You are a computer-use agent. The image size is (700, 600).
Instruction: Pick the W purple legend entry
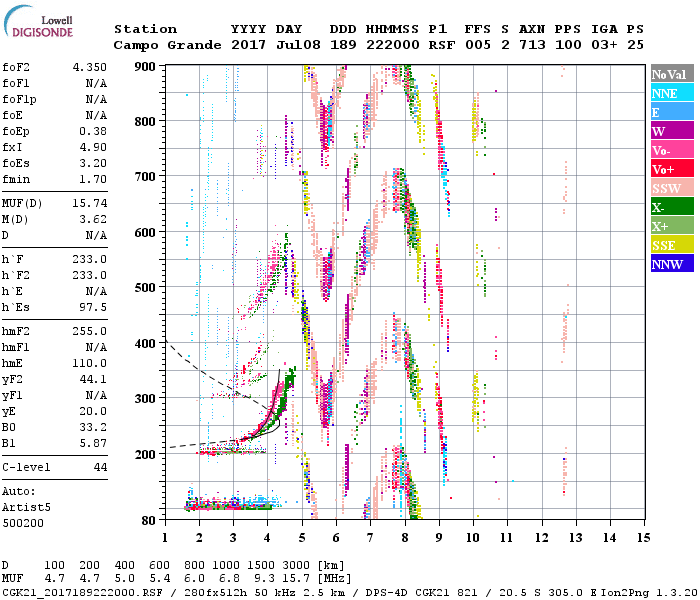[668, 131]
